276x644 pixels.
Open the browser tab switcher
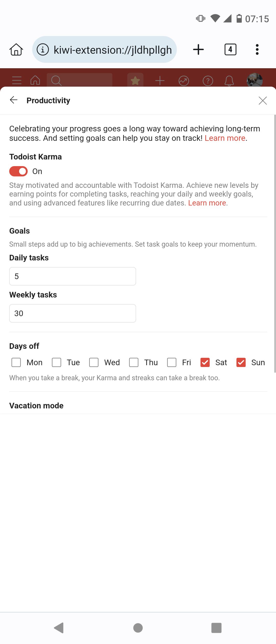[229, 49]
